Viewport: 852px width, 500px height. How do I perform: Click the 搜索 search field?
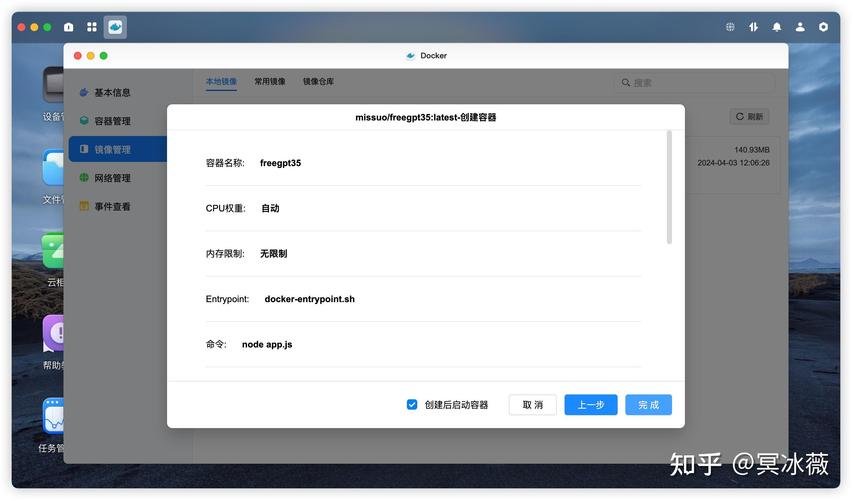pyautogui.click(x=695, y=83)
